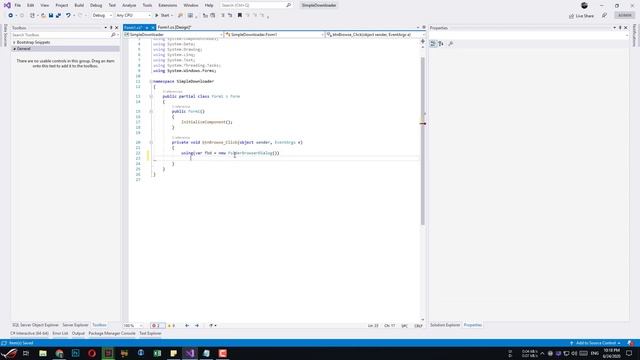
Task: Click the Save All icon
Action: [x=58, y=16]
